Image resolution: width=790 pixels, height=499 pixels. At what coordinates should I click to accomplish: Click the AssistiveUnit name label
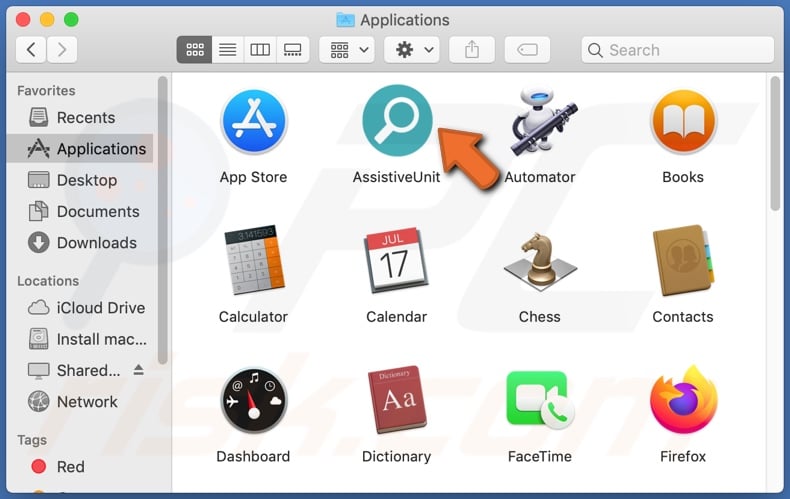coord(397,177)
